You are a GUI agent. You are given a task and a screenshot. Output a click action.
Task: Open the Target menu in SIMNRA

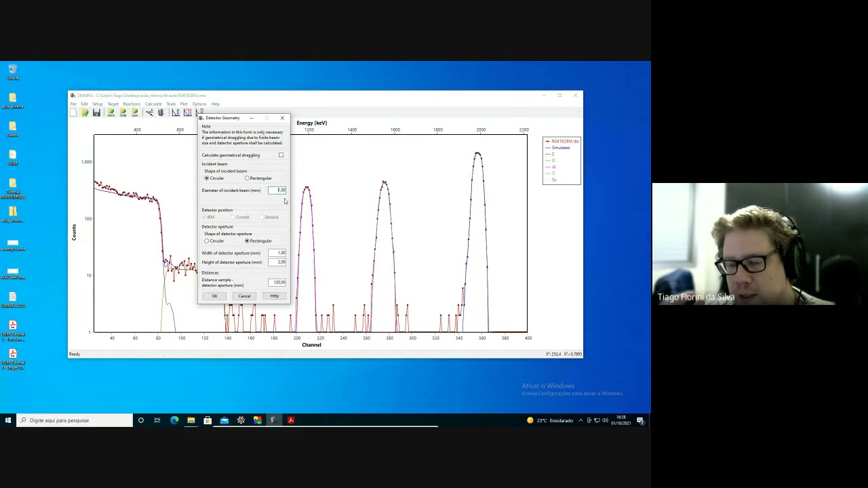(113, 104)
